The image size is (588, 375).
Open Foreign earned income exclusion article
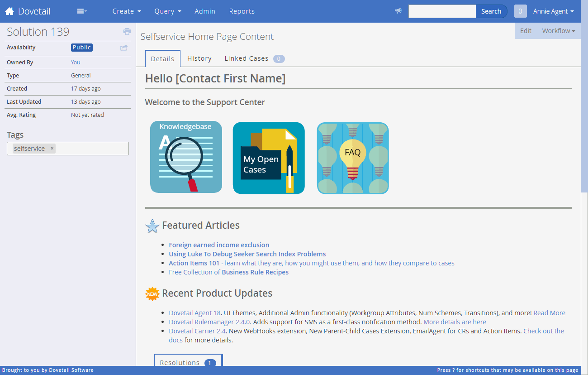click(x=219, y=245)
